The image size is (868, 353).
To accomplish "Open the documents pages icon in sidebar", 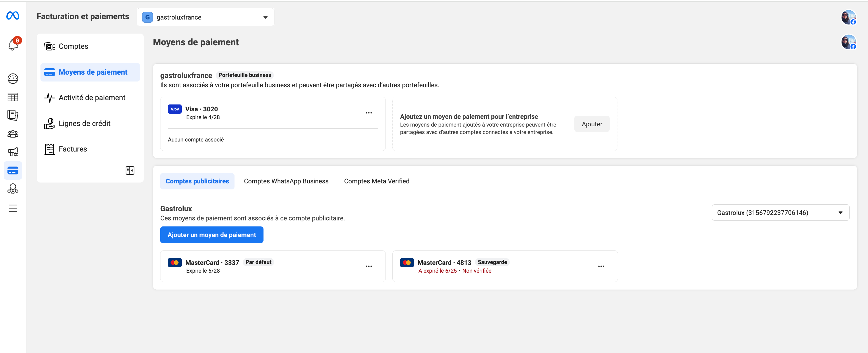I will (13, 115).
